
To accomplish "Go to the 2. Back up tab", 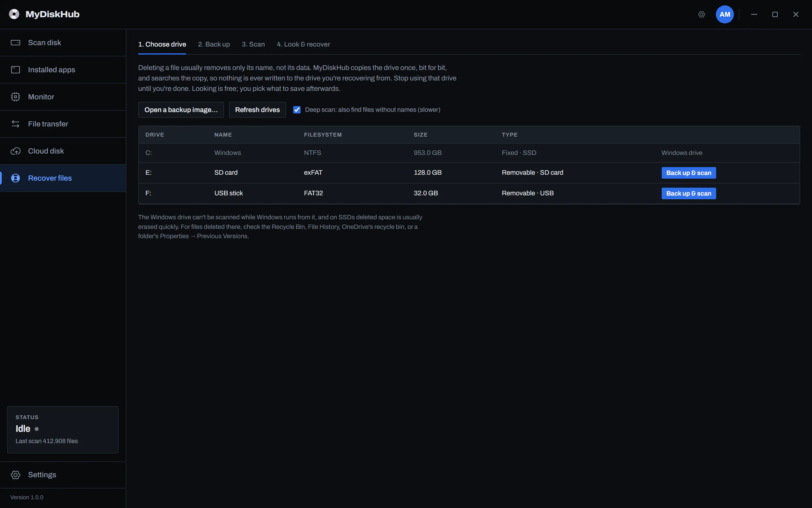I will pos(214,44).
